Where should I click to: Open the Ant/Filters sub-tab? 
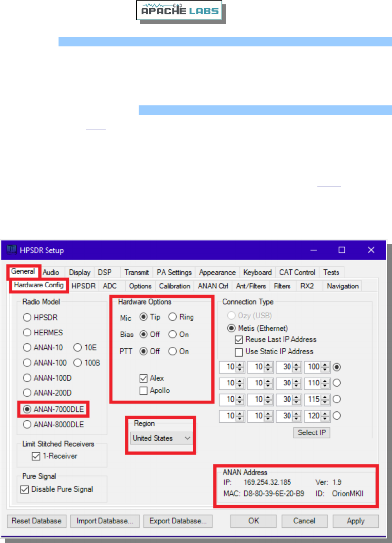(x=251, y=286)
